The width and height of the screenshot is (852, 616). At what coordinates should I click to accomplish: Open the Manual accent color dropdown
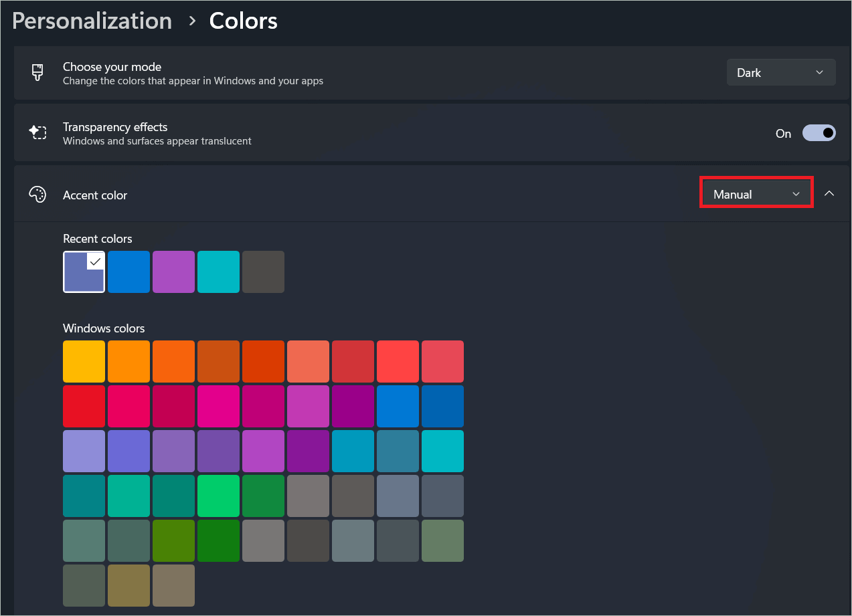[756, 194]
